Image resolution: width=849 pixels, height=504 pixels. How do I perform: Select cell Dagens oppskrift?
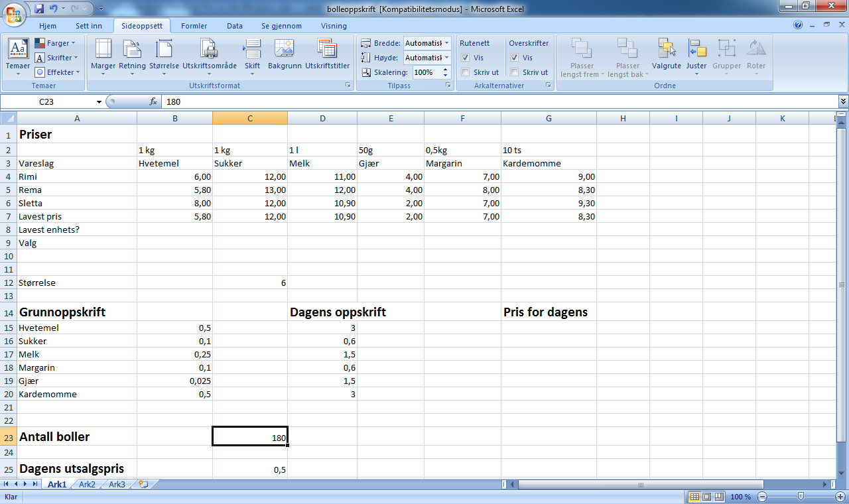pyautogui.click(x=322, y=312)
